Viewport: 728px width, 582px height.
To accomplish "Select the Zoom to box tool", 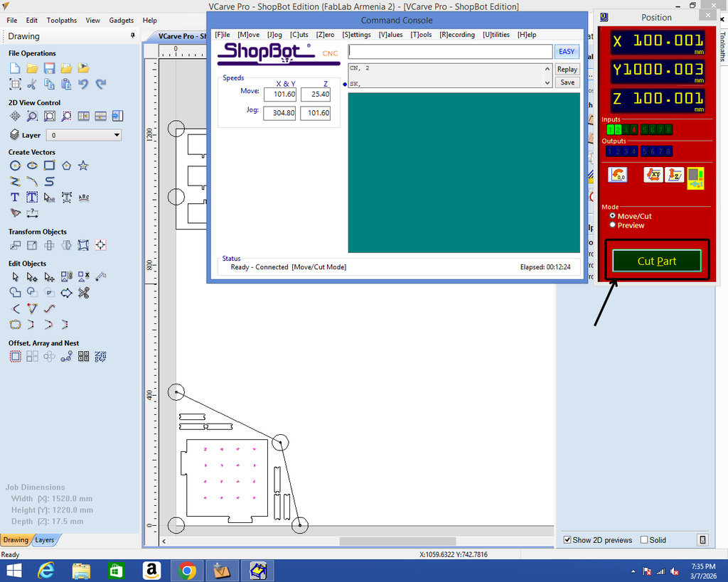I will point(32,116).
